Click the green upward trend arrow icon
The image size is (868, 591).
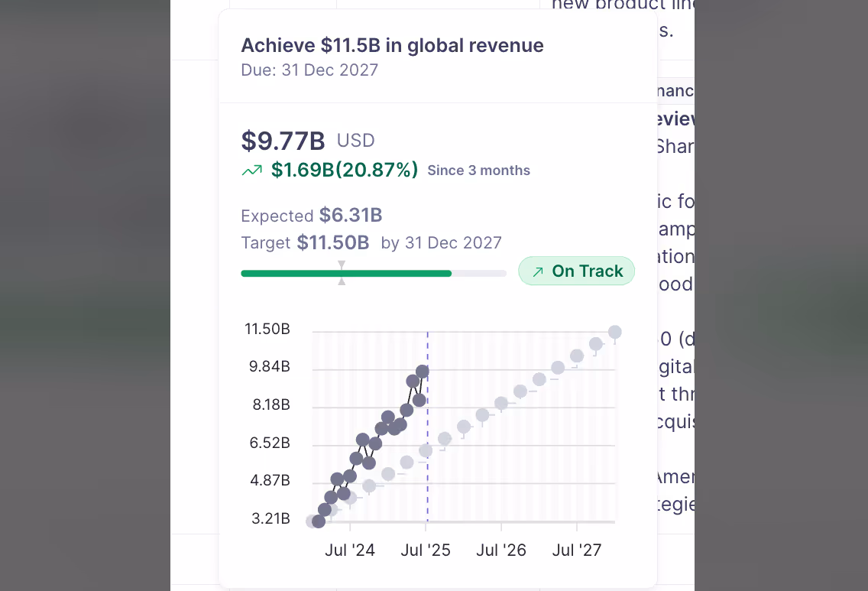(252, 170)
